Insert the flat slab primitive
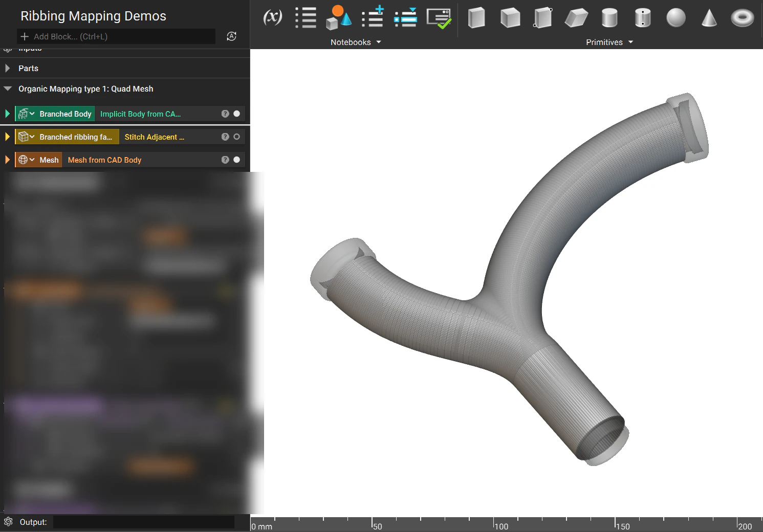The image size is (763, 532). (x=576, y=18)
